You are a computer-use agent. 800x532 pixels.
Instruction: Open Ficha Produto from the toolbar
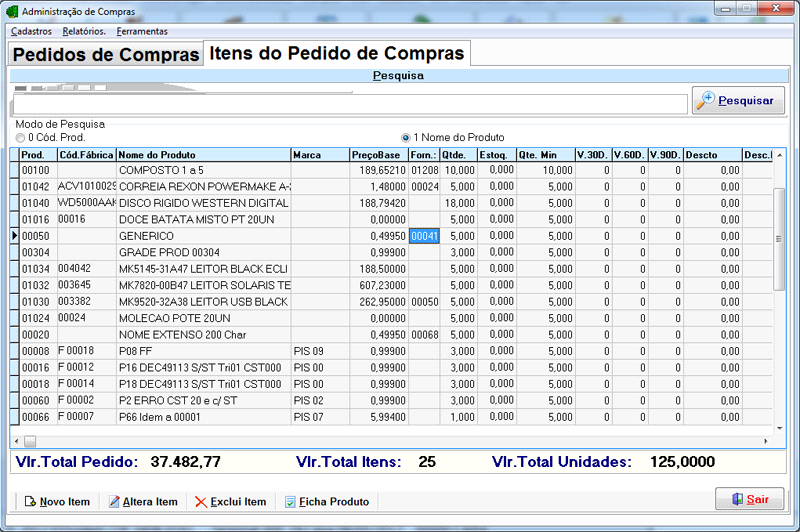[326, 502]
